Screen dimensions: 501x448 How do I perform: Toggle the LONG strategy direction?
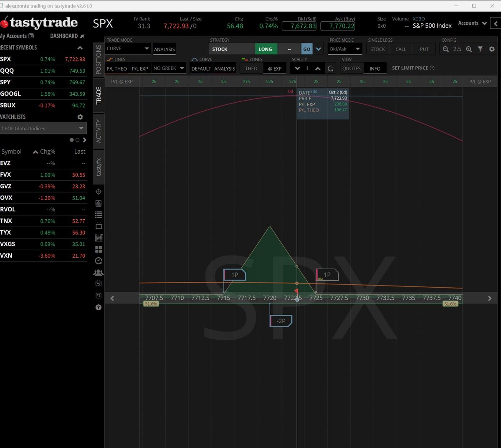pyautogui.click(x=266, y=49)
